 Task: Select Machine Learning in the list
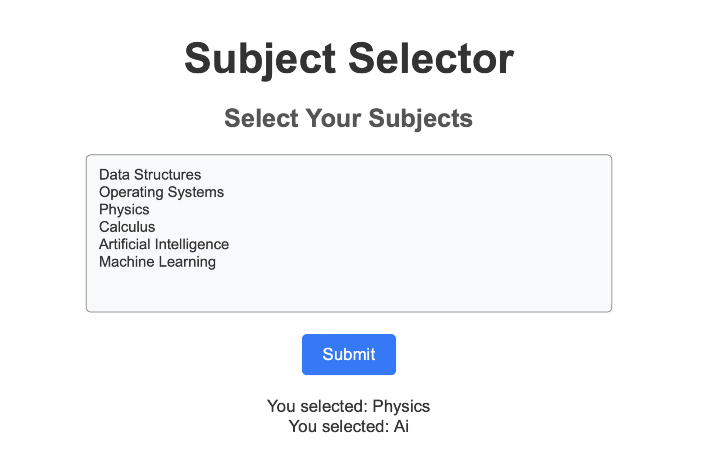[x=157, y=262]
